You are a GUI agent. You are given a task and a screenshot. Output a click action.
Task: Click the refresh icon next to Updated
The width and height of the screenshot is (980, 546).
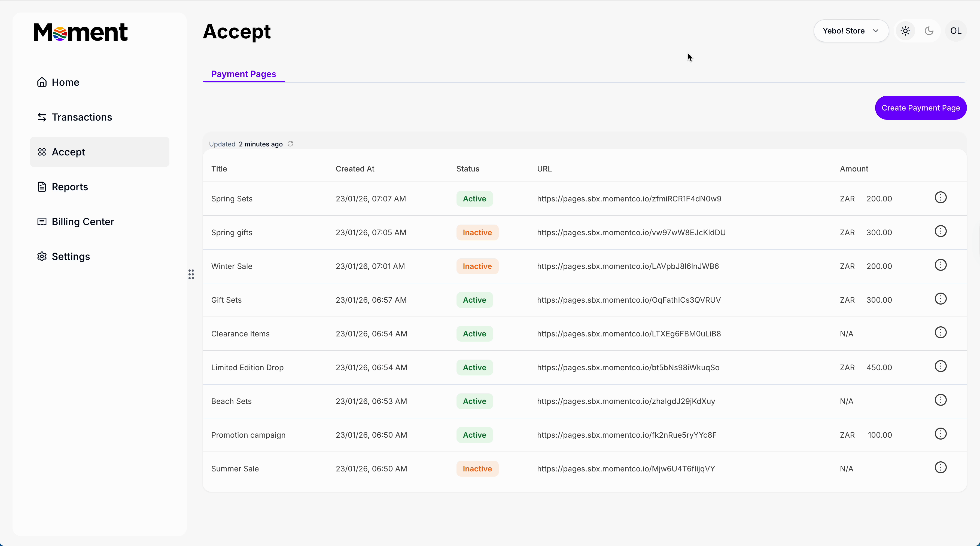click(x=290, y=144)
